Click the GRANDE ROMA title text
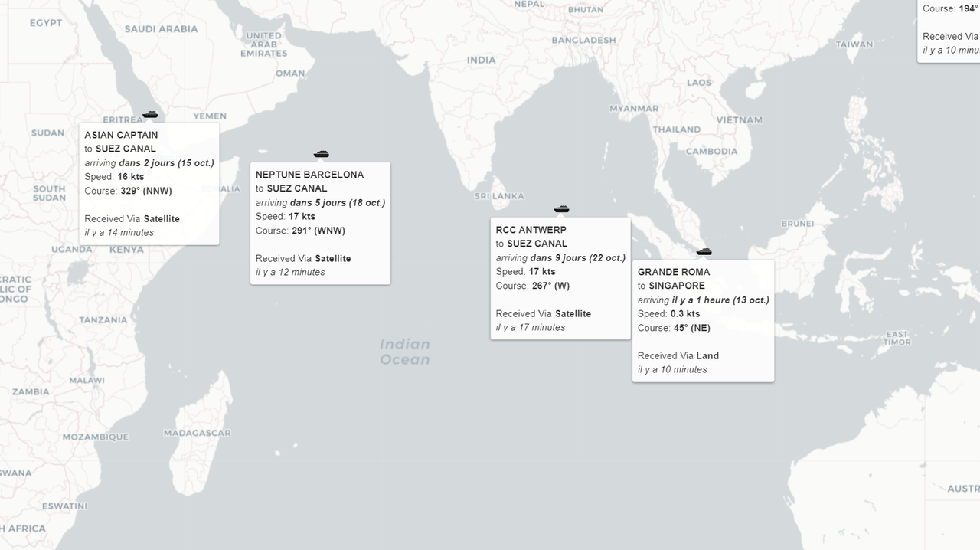The image size is (980, 550). (x=674, y=272)
